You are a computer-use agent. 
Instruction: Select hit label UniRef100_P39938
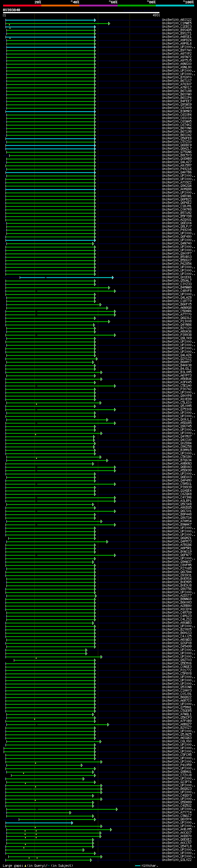click(177, 335)
